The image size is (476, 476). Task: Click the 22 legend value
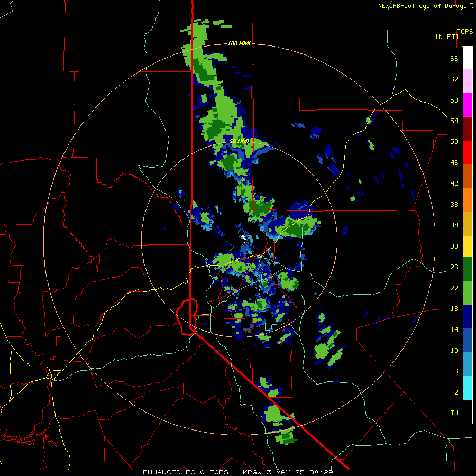[x=454, y=288]
